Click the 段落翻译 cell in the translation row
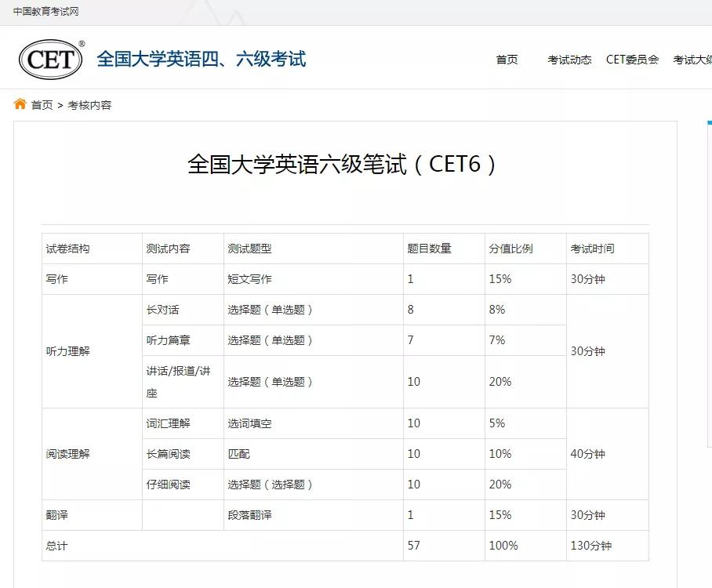The height and width of the screenshot is (588, 712). 249,515
